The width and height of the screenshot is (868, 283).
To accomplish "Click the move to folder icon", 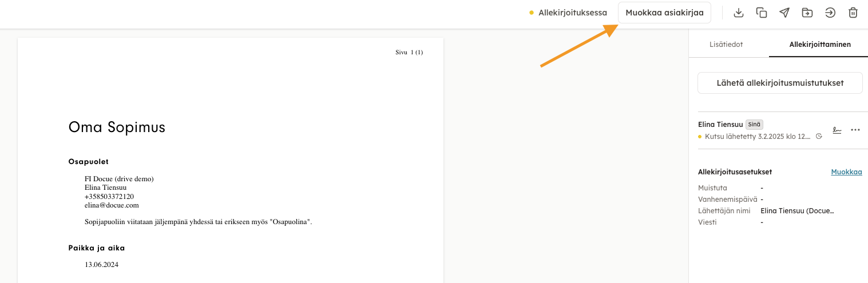I will click(807, 13).
